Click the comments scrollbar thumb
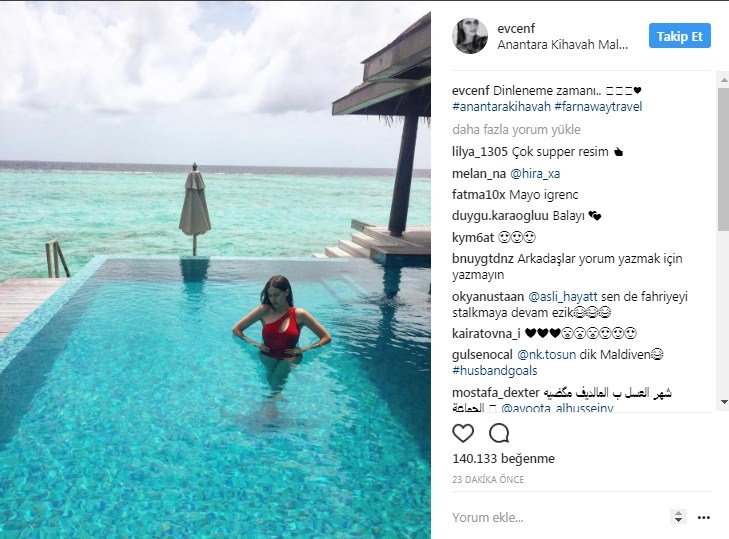 pyautogui.click(x=724, y=158)
